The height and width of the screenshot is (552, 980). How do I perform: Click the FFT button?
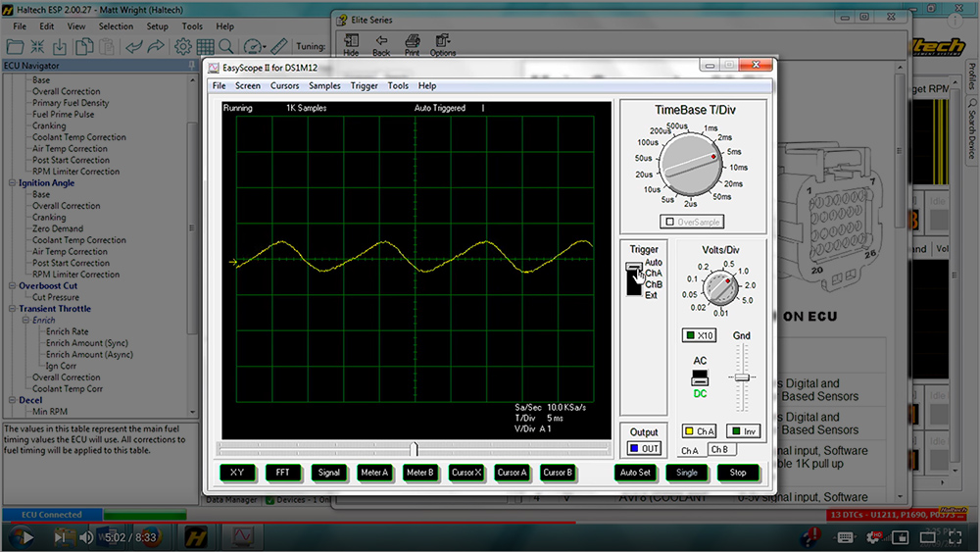[282, 473]
